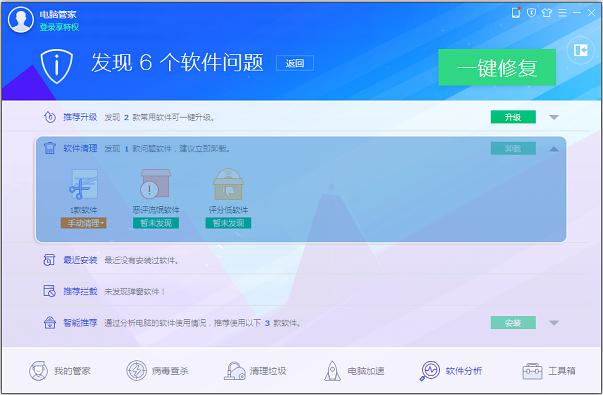Image resolution: width=603 pixels, height=395 pixels.
Task: Switch to the 病毒查杀 tab
Action: coord(158,371)
